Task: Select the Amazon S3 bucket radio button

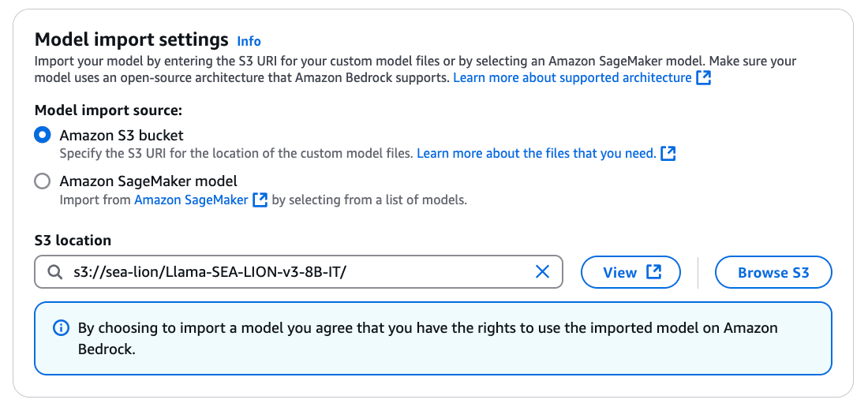Action: click(43, 135)
